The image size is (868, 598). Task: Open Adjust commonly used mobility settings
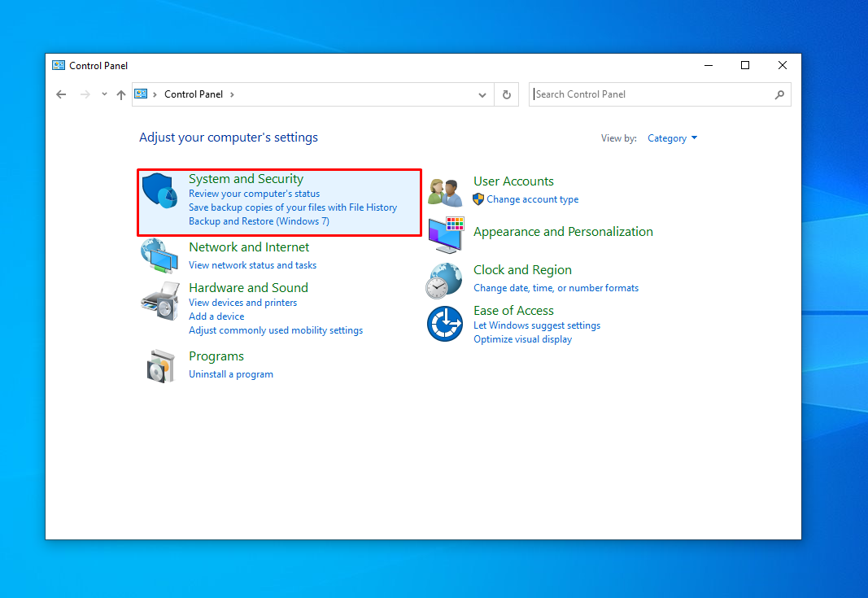click(x=276, y=330)
